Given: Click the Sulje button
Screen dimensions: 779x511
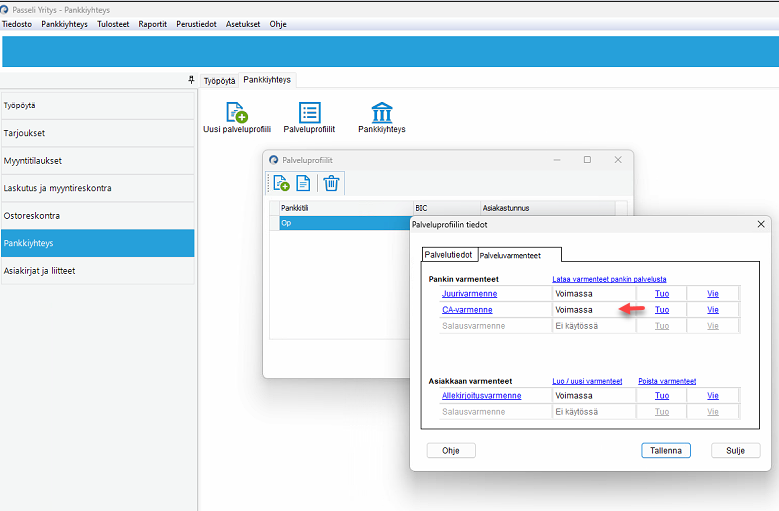Looking at the screenshot, I should [x=735, y=450].
